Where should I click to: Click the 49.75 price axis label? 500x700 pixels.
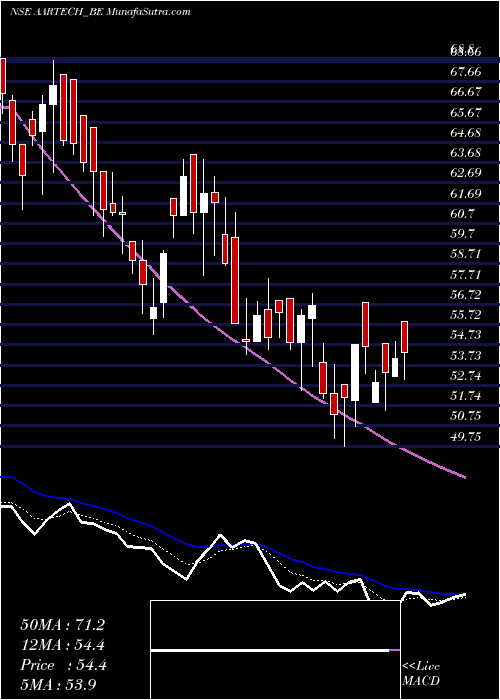point(466,436)
